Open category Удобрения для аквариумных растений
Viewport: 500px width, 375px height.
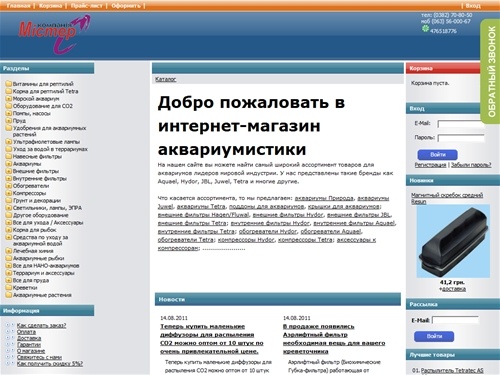(x=49, y=131)
